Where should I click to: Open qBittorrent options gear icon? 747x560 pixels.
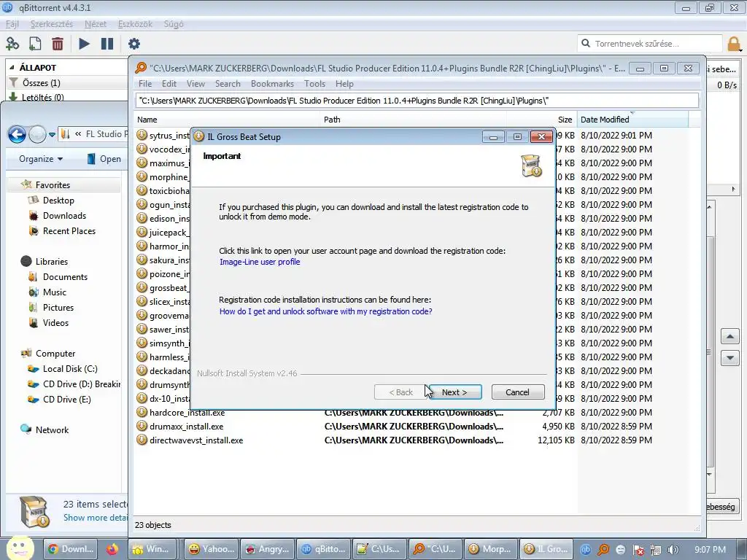tap(134, 44)
